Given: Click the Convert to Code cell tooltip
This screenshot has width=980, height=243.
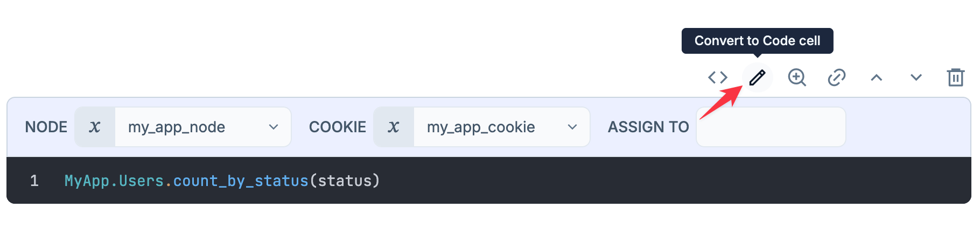Looking at the screenshot, I should (757, 41).
